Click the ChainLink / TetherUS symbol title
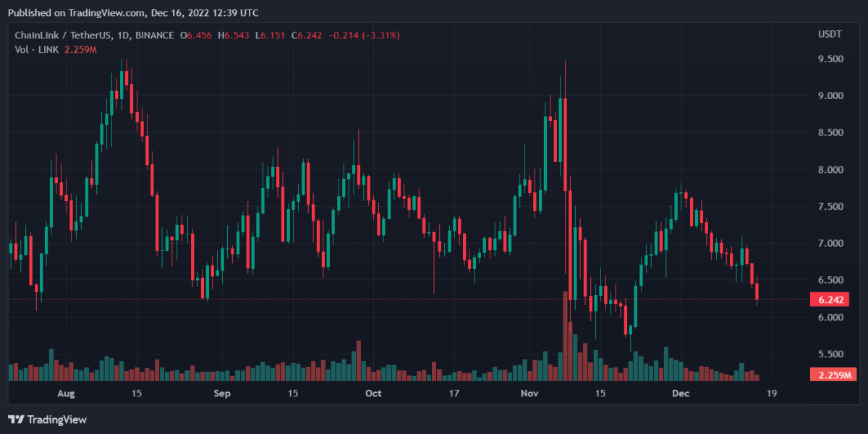The width and height of the screenshot is (868, 434). click(x=95, y=35)
